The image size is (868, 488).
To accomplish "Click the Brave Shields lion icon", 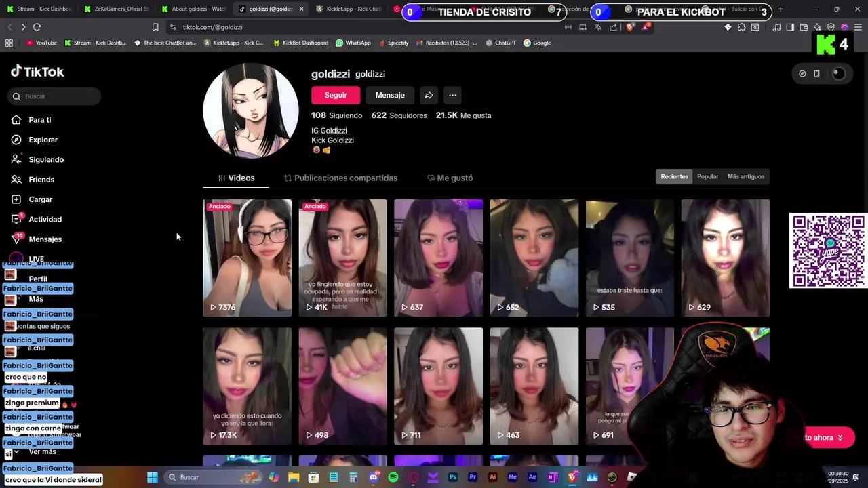I will [630, 27].
